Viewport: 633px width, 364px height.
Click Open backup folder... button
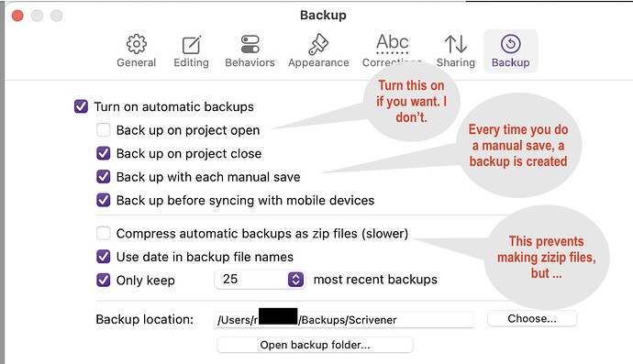point(315,345)
